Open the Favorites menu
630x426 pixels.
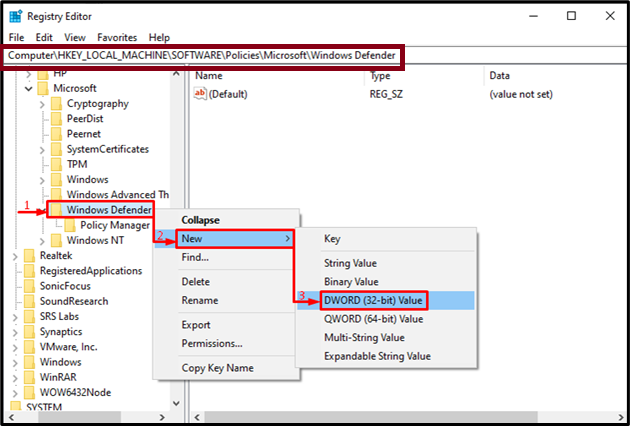click(x=119, y=37)
